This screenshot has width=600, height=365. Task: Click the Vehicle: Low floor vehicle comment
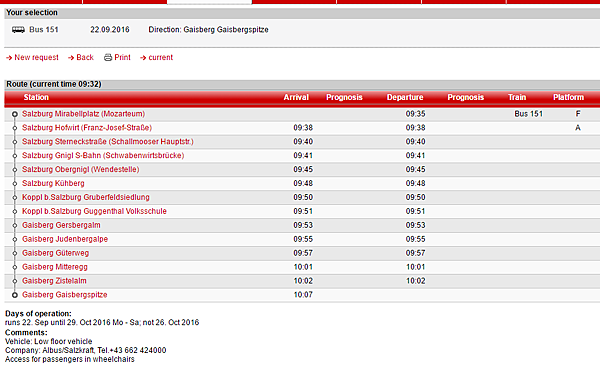49,341
